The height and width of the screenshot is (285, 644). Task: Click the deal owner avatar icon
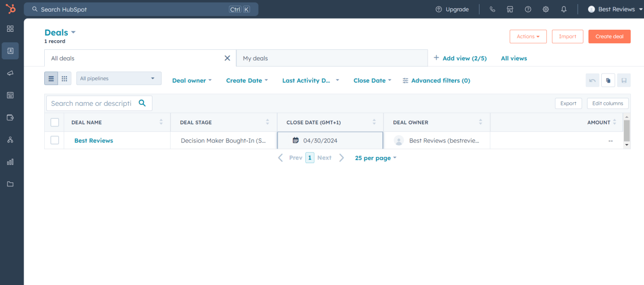pos(399,140)
